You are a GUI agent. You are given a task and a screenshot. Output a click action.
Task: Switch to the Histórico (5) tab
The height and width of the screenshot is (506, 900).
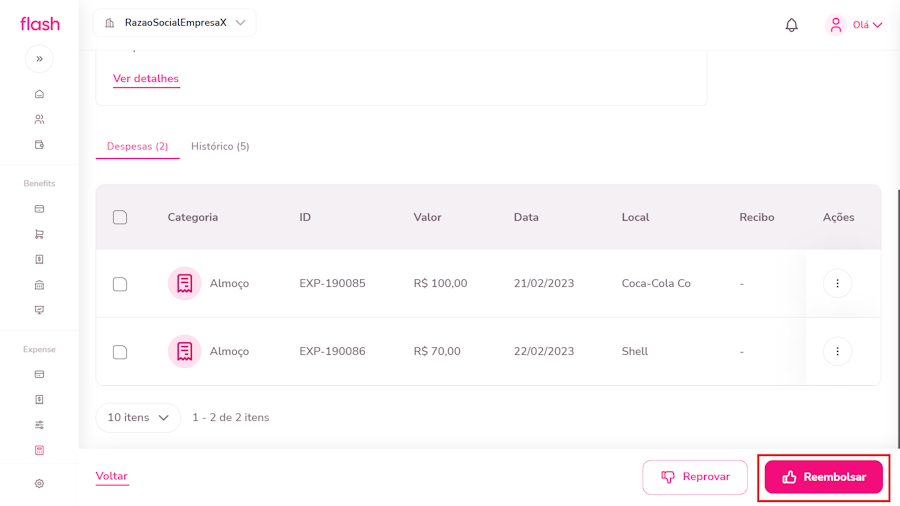(x=220, y=147)
